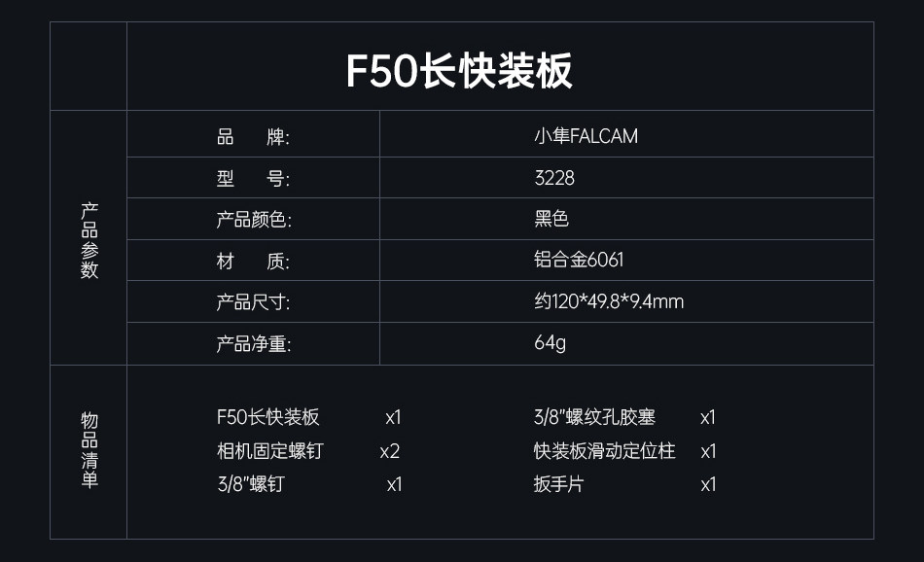Select the 3/8"螺纹孔胶塞 list item
The width and height of the screenshot is (924, 562).
(594, 418)
